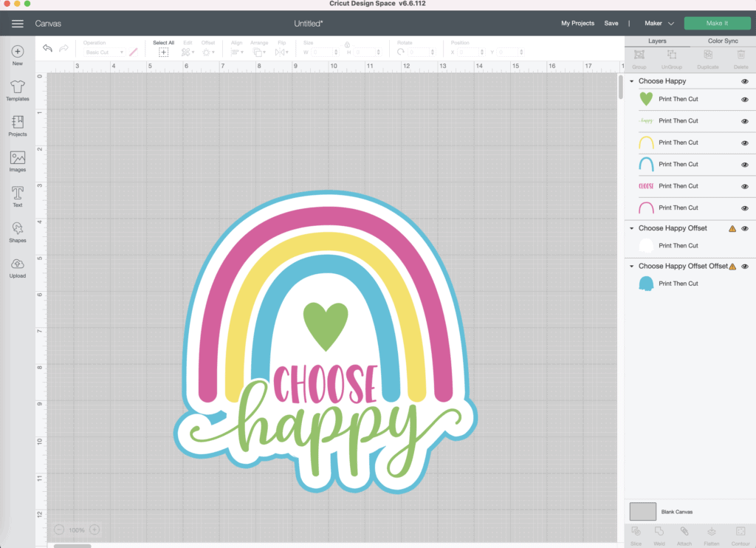This screenshot has width=756, height=548.
Task: Open the Arrange dropdown
Action: pos(259,52)
